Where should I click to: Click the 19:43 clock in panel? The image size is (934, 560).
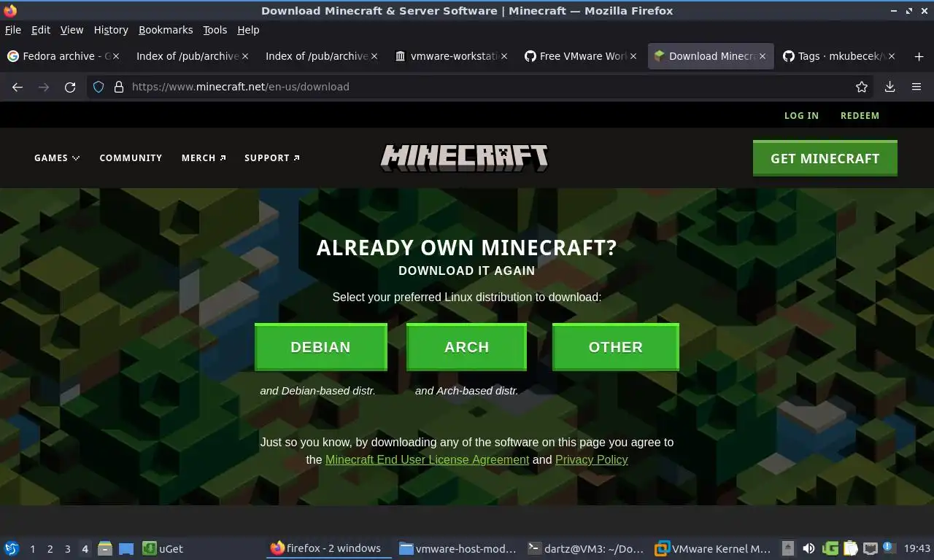click(917, 548)
